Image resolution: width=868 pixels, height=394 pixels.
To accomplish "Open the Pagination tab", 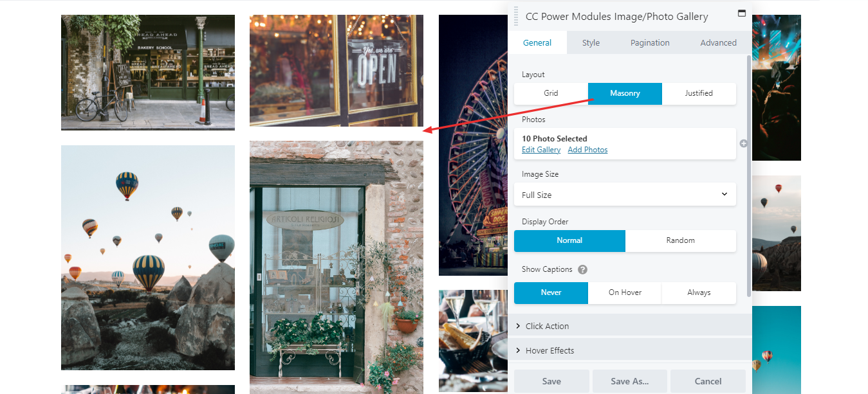I will (650, 43).
